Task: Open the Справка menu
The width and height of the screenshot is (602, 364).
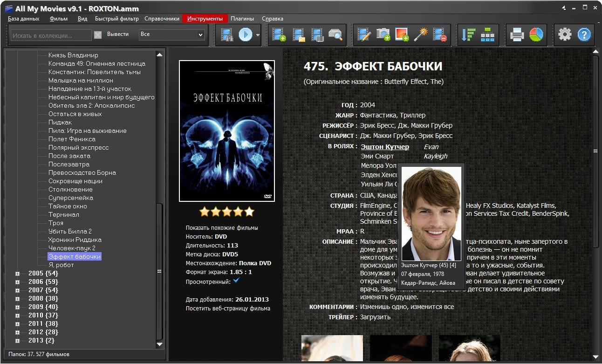Action: click(x=273, y=19)
